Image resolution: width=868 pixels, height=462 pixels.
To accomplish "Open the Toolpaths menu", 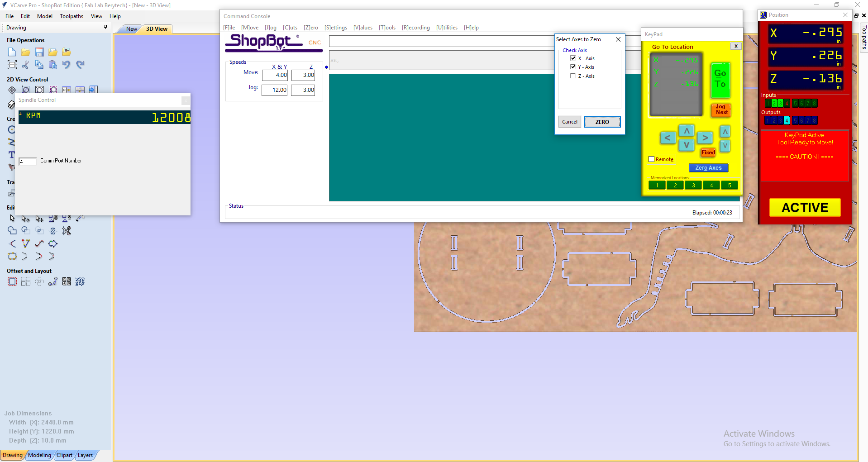I will 72,16.
